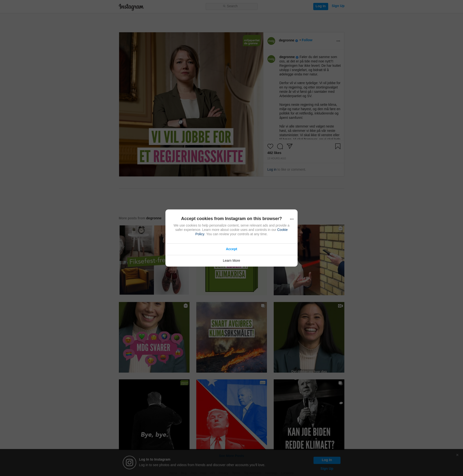Open 'Kan Joe Biden redde klimaet?' thumbnail
463x476 pixels.
point(309,414)
